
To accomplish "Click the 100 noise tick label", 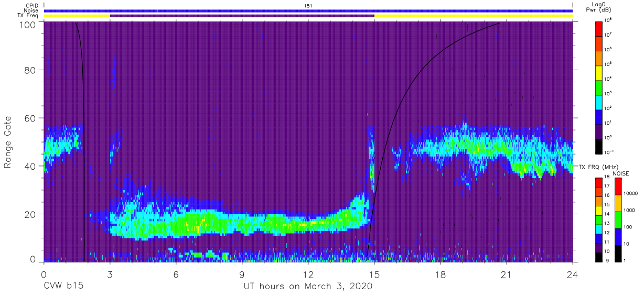I will 628,227.
